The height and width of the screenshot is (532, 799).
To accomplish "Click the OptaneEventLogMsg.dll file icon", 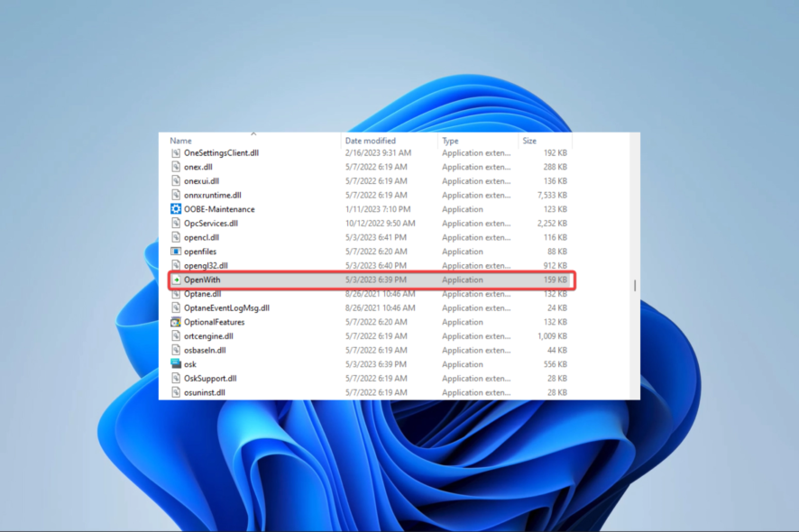I will pyautogui.click(x=176, y=307).
